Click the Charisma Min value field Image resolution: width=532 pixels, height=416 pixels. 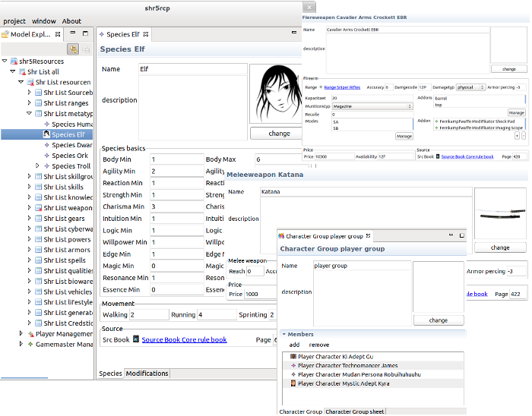pos(177,206)
